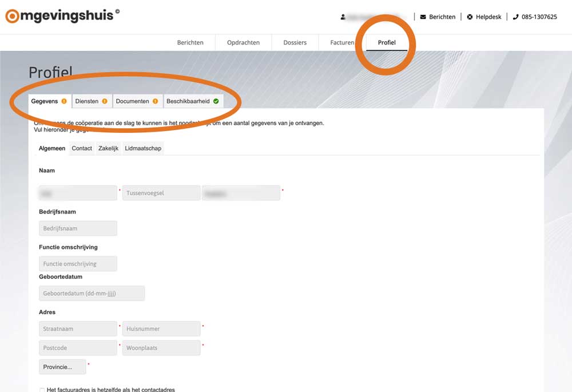Screen dimensions: 572x392
Task: Switch to the Documenten tab
Action: point(132,101)
